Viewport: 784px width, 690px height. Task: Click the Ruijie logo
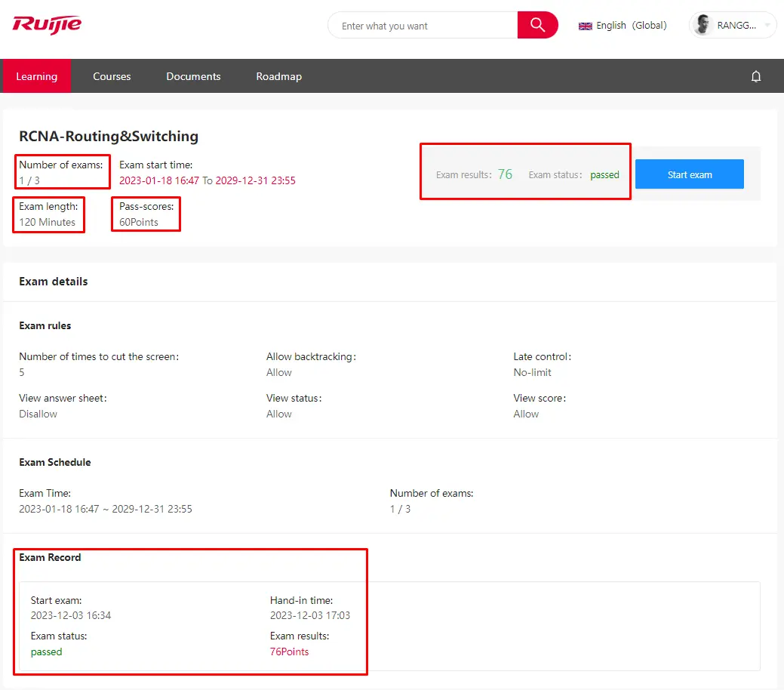(47, 24)
